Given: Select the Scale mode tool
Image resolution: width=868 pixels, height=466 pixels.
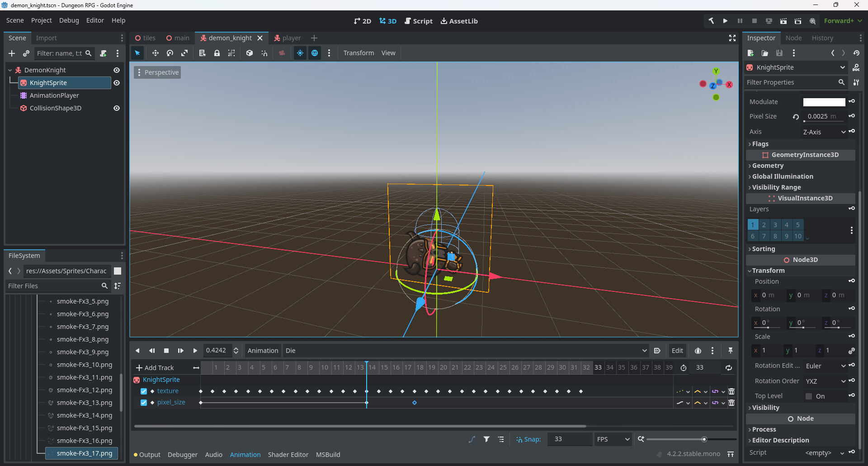Looking at the screenshot, I should pyautogui.click(x=184, y=53).
